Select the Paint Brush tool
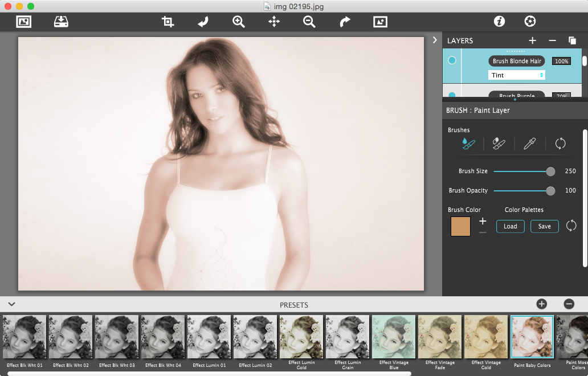This screenshot has width=588, height=376. pos(468,144)
